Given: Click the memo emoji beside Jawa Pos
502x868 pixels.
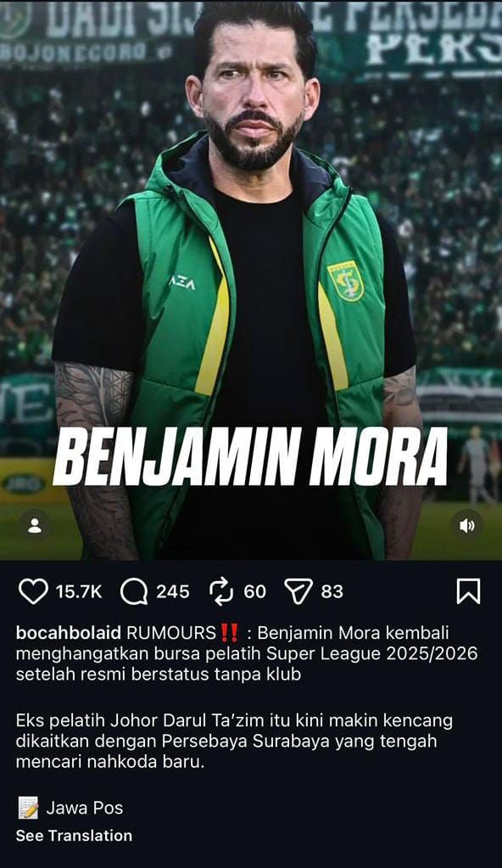Looking at the screenshot, I should [28, 809].
